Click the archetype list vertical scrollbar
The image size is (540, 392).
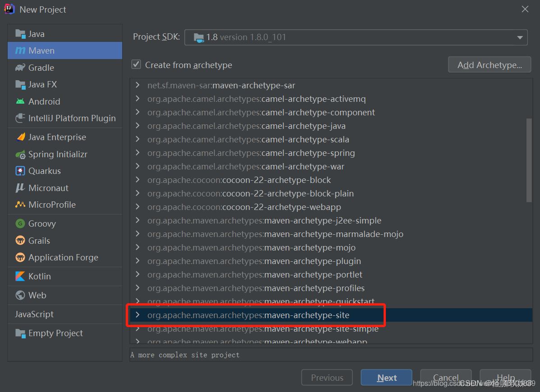[x=529, y=160]
